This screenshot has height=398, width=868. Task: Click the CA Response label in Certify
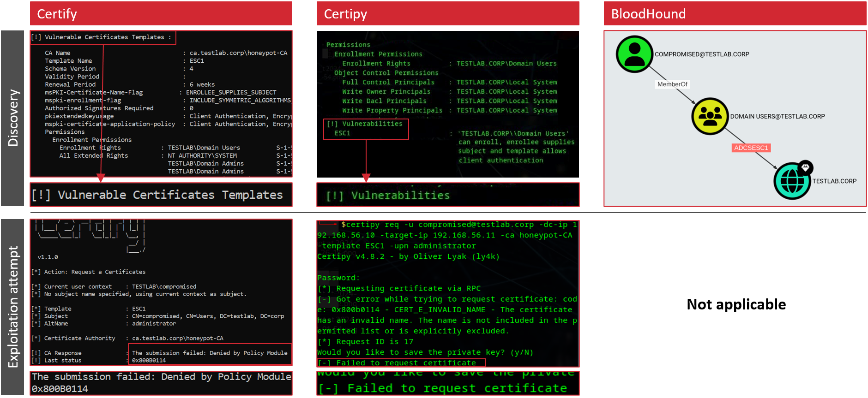point(62,353)
